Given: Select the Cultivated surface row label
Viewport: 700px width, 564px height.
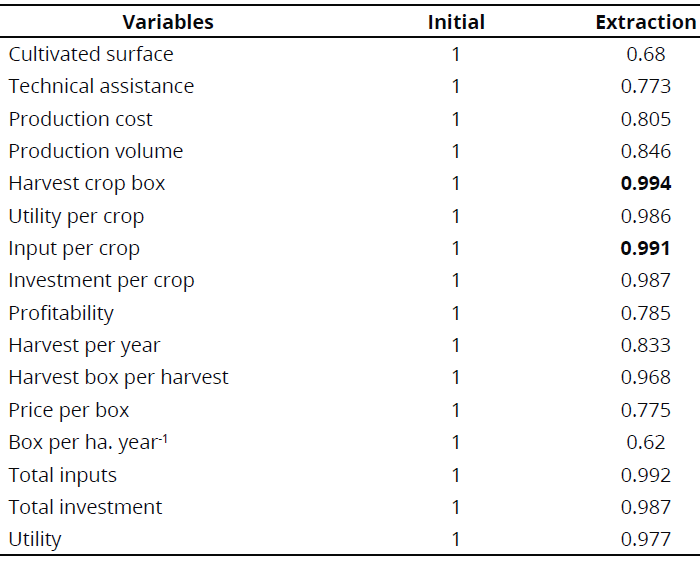Looking at the screenshot, I should pos(91,54).
